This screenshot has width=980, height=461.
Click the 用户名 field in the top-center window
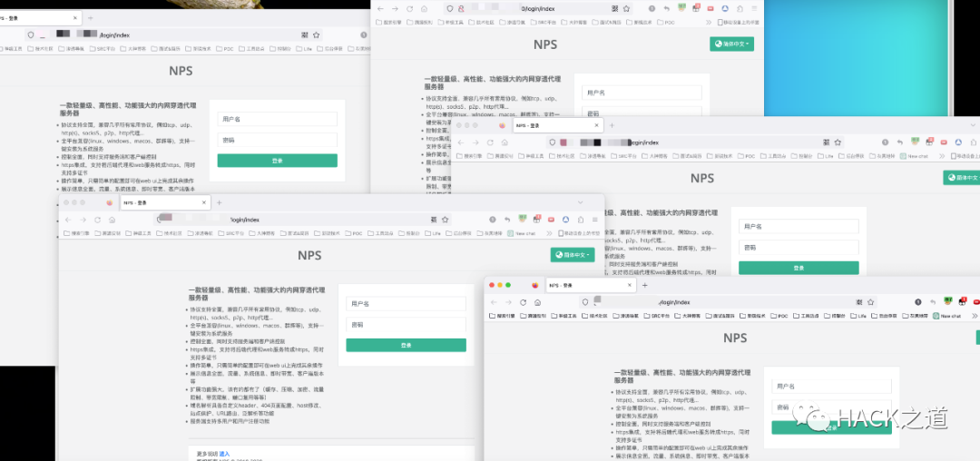click(642, 93)
